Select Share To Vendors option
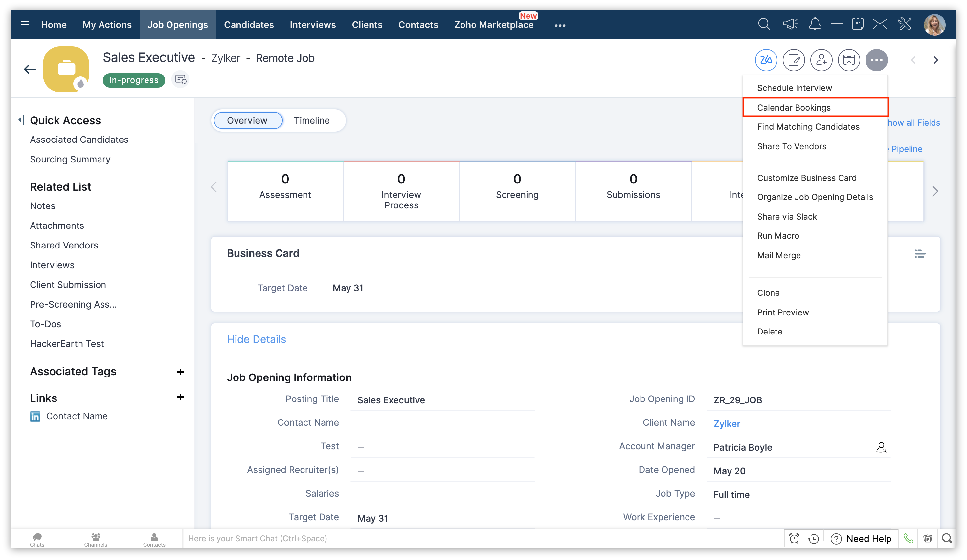This screenshot has height=560, width=967. click(816, 146)
